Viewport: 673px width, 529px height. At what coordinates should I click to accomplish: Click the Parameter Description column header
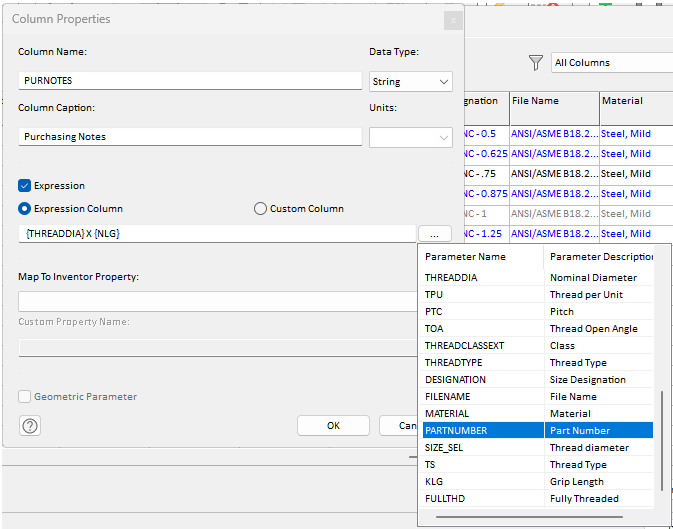(599, 257)
